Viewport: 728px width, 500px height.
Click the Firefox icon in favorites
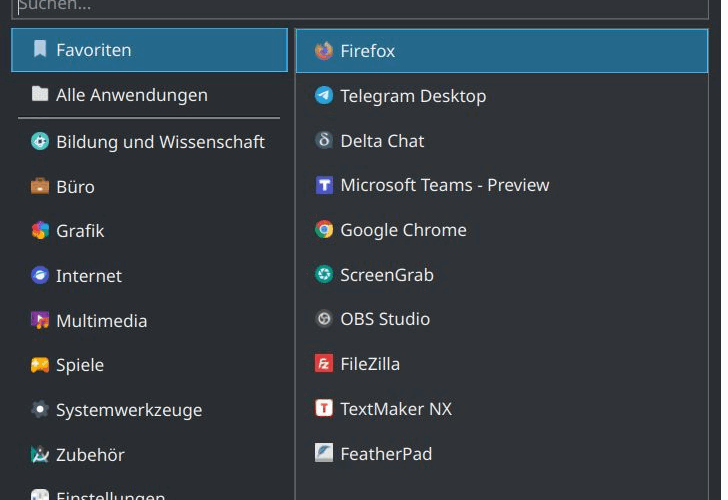(x=324, y=51)
